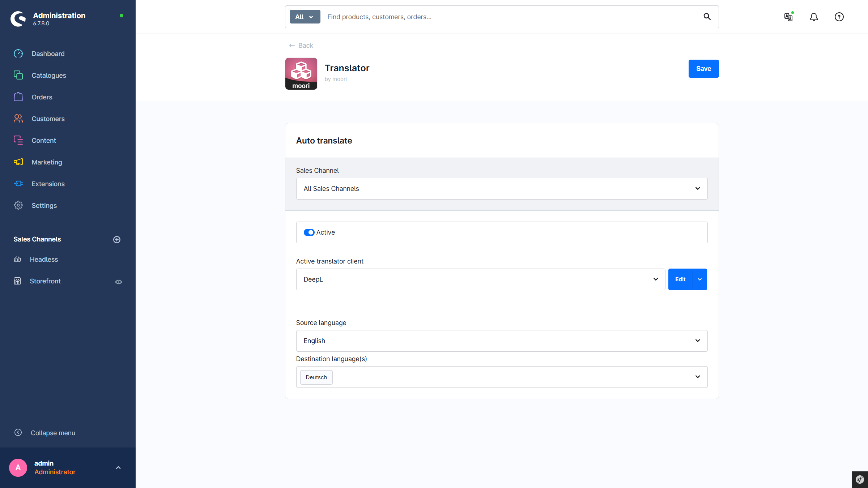Toggle Storefront visibility eye icon

119,282
